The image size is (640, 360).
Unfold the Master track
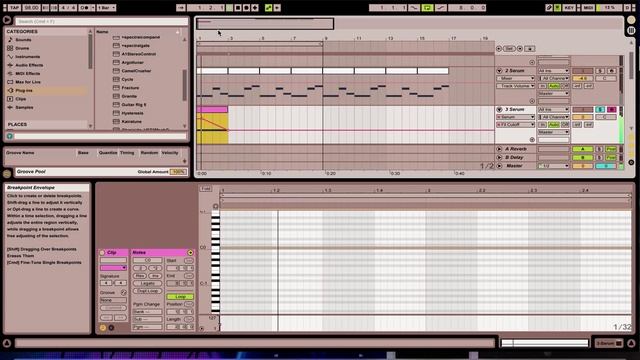[x=499, y=166]
